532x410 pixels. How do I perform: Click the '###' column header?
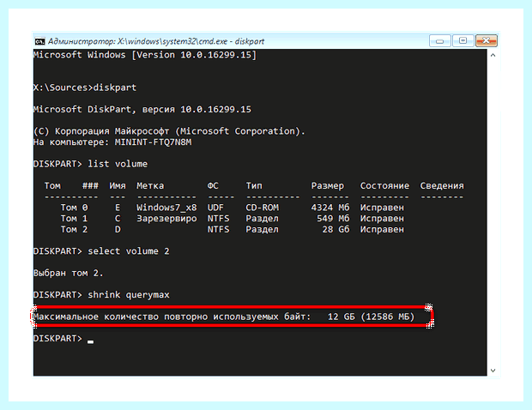point(90,186)
